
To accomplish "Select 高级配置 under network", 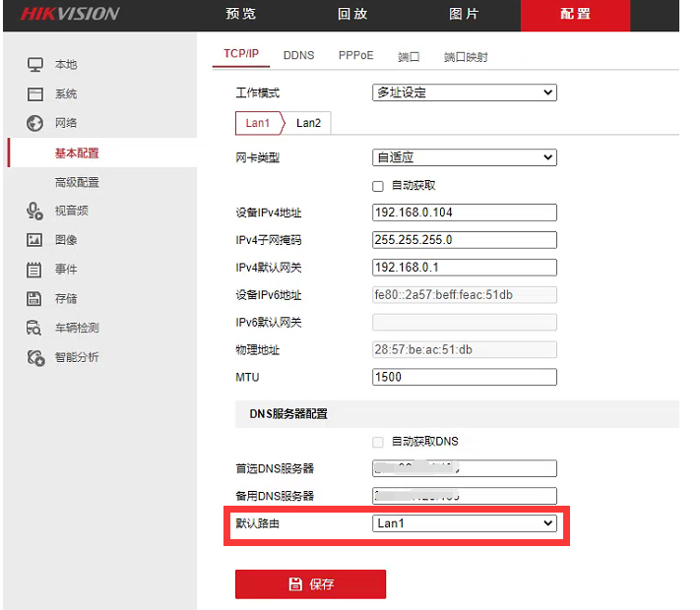I will click(77, 182).
